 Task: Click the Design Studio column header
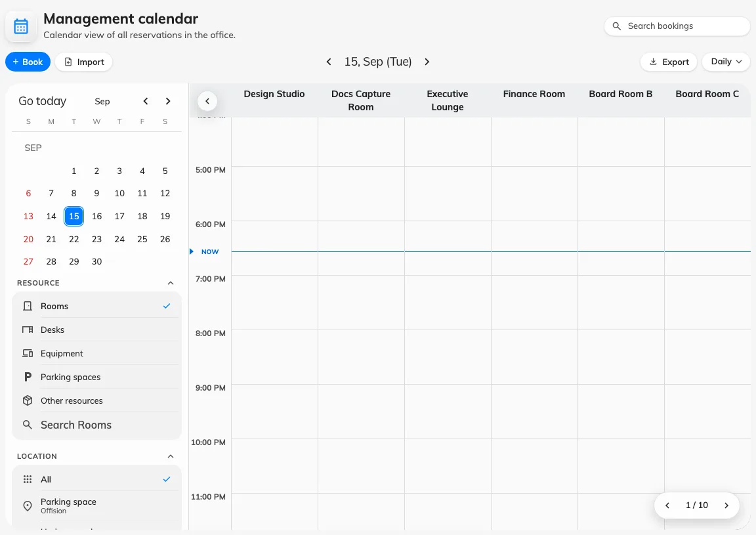(274, 94)
